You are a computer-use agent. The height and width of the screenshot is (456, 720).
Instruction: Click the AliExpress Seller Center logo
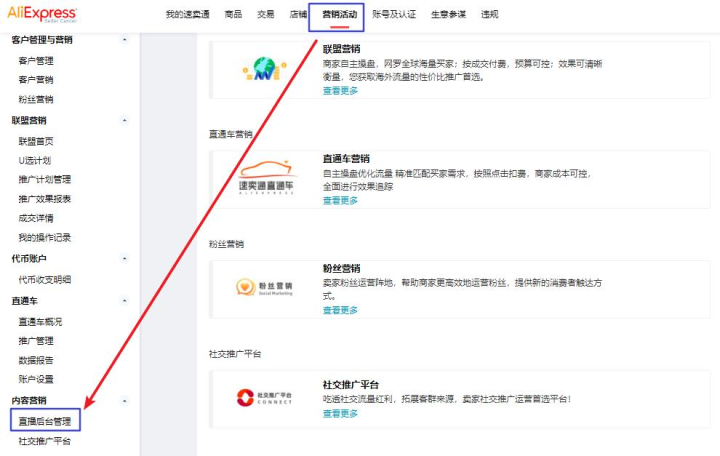pyautogui.click(x=42, y=14)
